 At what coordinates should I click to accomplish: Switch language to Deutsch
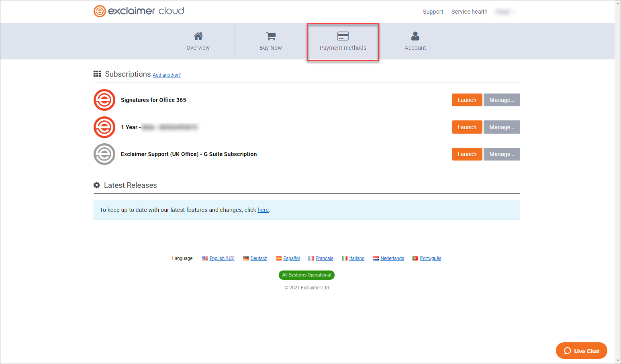pos(259,258)
